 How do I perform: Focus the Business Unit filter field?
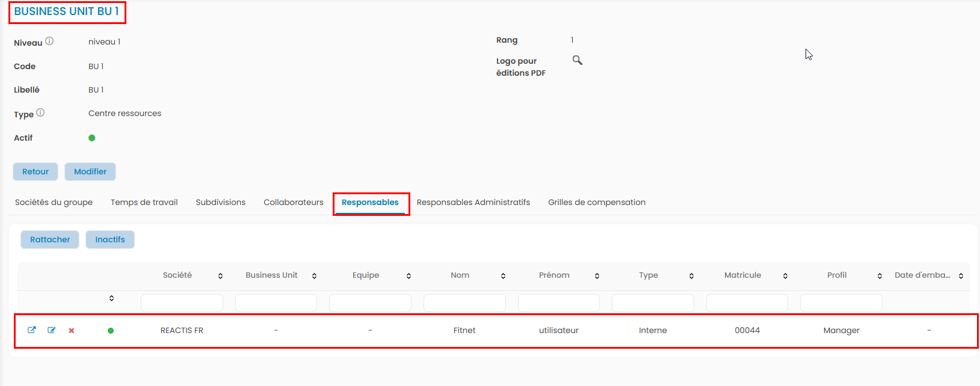point(276,303)
